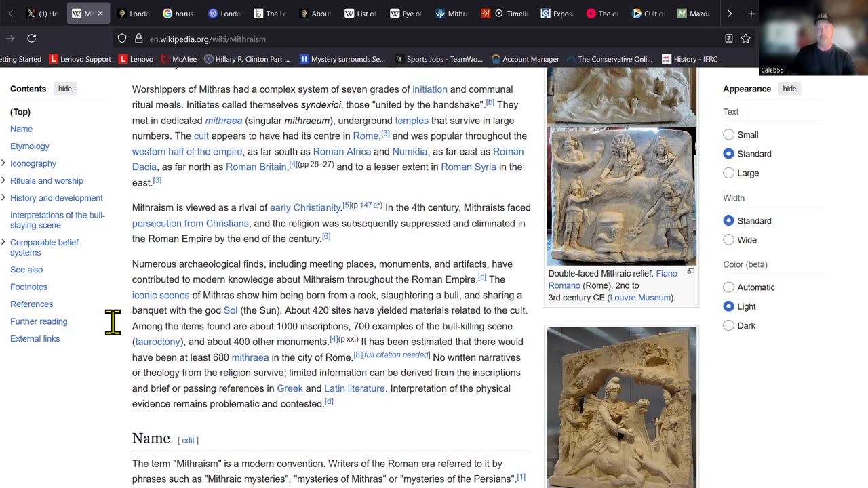This screenshot has height=488, width=868.
Task: Open the 'List of' Wikipedia tab
Action: [360, 14]
